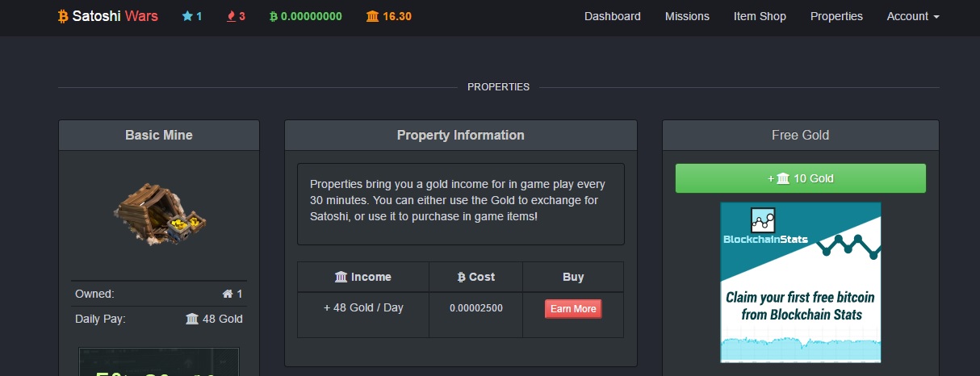This screenshot has width=980, height=376.
Task: Click the Bitcoin logo beside Satoshi Wars
Action: pos(64,16)
